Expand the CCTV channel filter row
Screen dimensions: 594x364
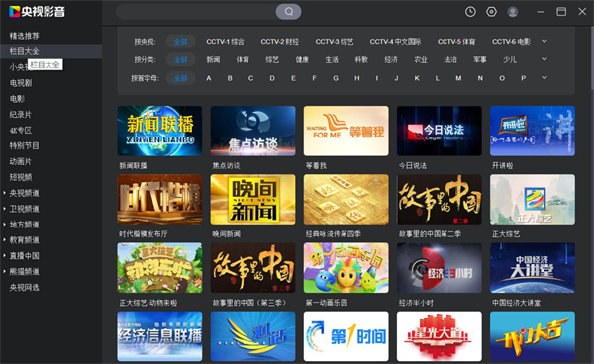544,41
